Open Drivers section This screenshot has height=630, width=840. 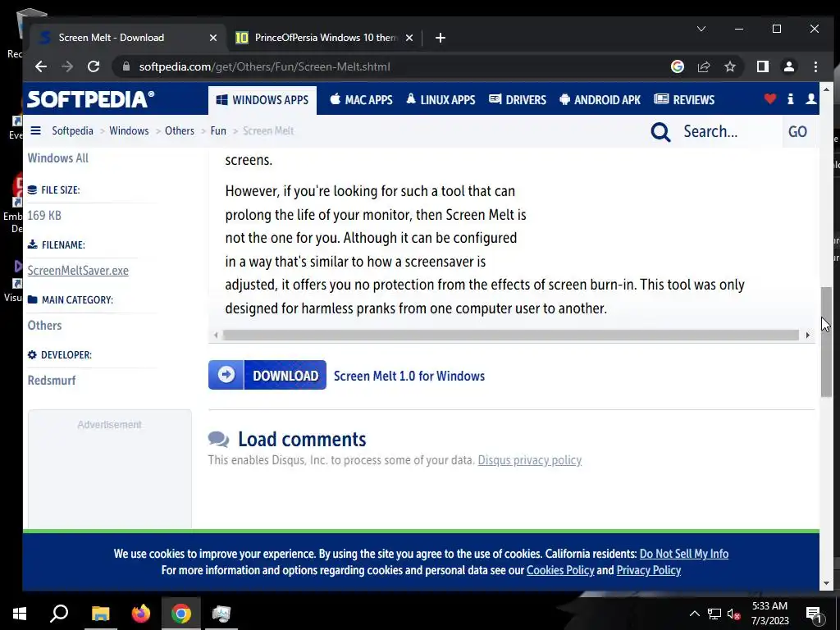click(x=518, y=100)
